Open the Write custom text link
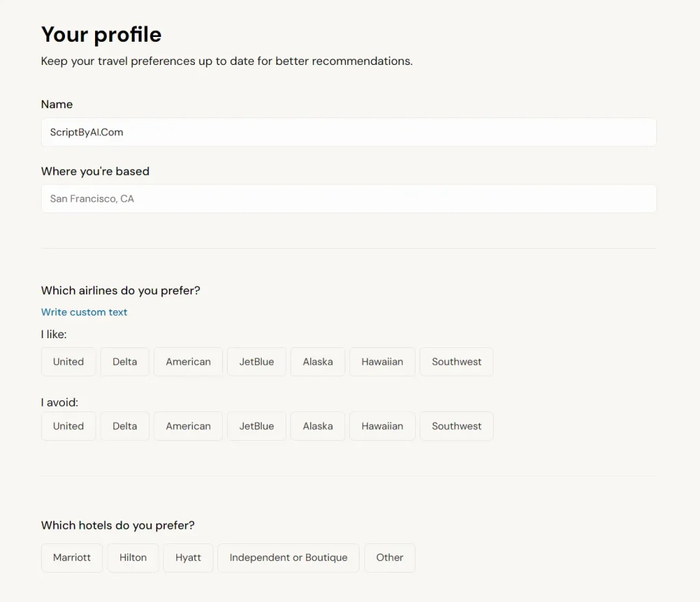The width and height of the screenshot is (700, 602). 84,312
